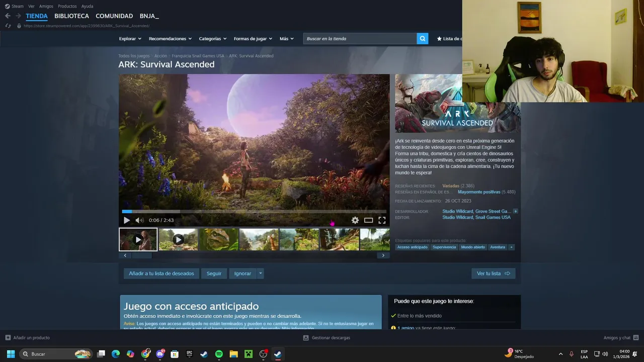This screenshot has width=644, height=362.
Task: Select the green dinosaur close-up thumbnail
Action: [218, 239]
